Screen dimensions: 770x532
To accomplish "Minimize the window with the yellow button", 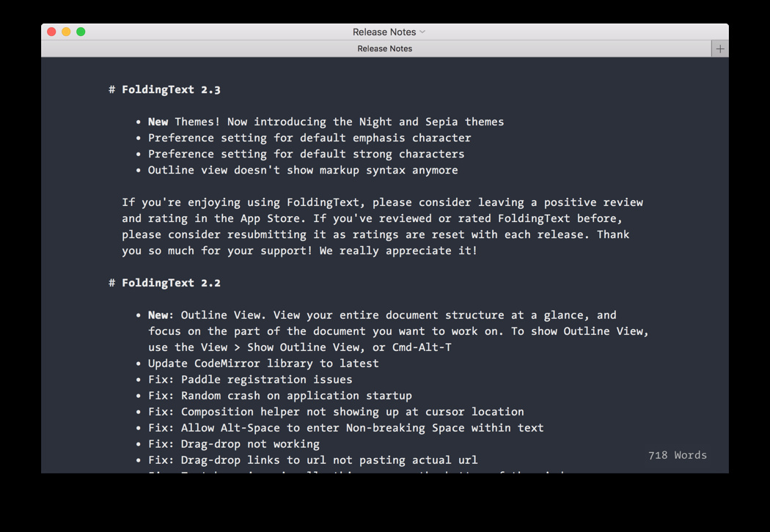I will 66,32.
